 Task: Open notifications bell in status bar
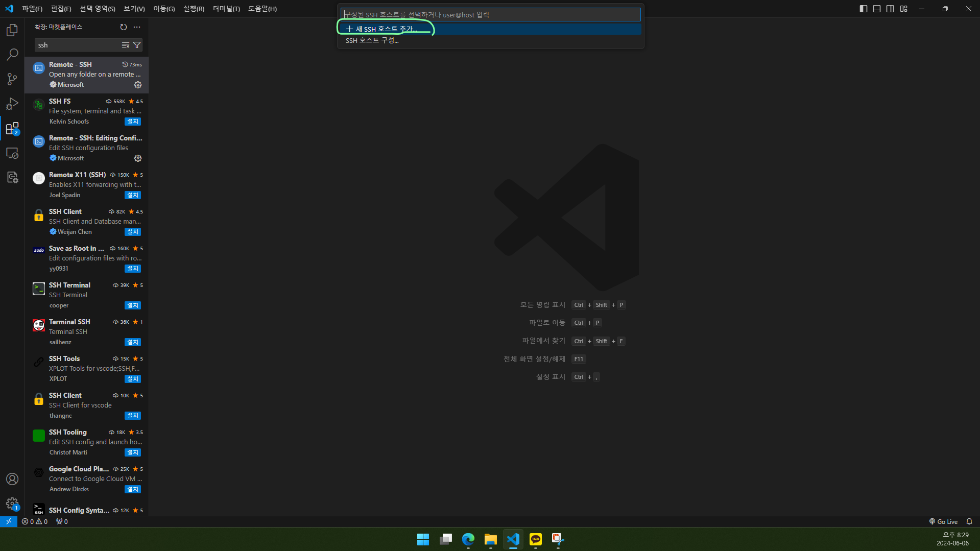[x=969, y=521]
